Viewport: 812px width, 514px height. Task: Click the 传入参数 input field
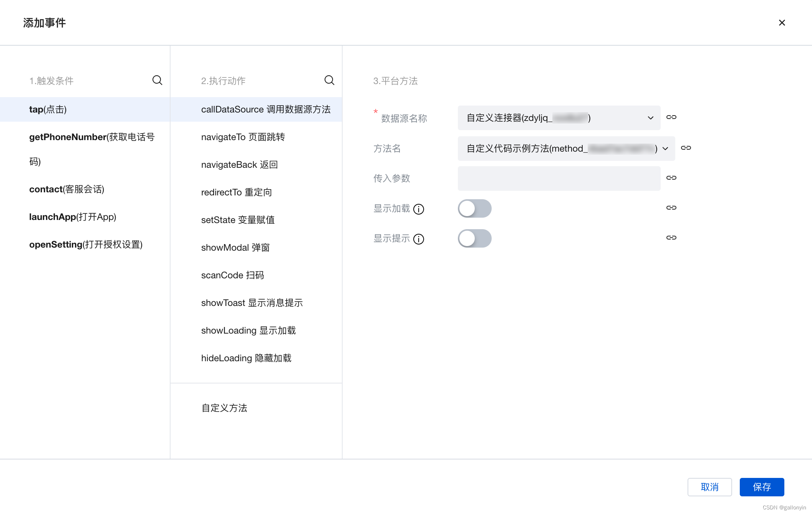(559, 178)
